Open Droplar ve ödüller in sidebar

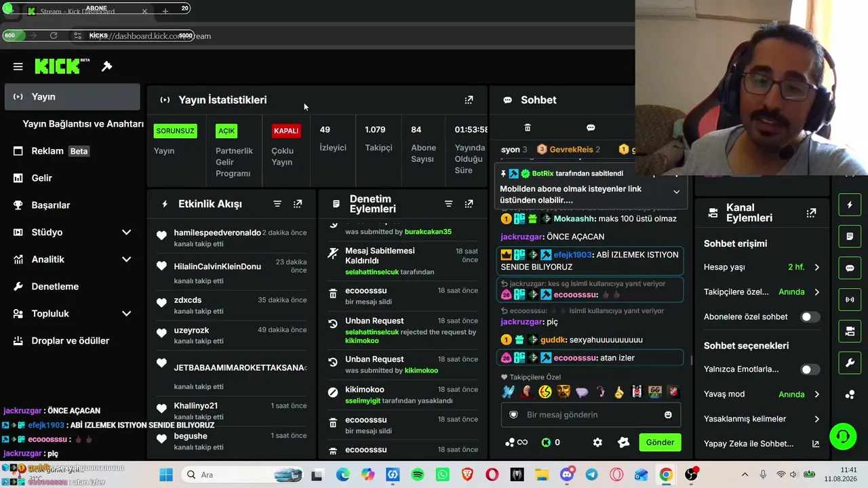click(x=73, y=341)
